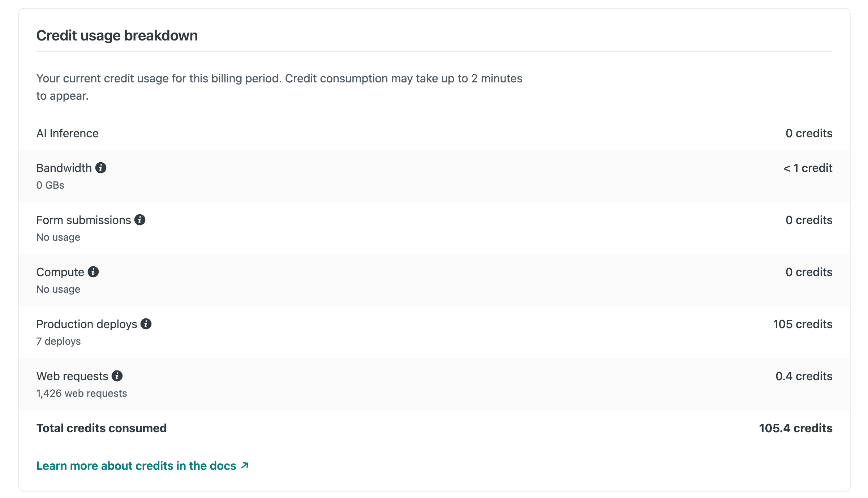Click the 105.4 credits total value
The image size is (868, 498).
(x=795, y=428)
